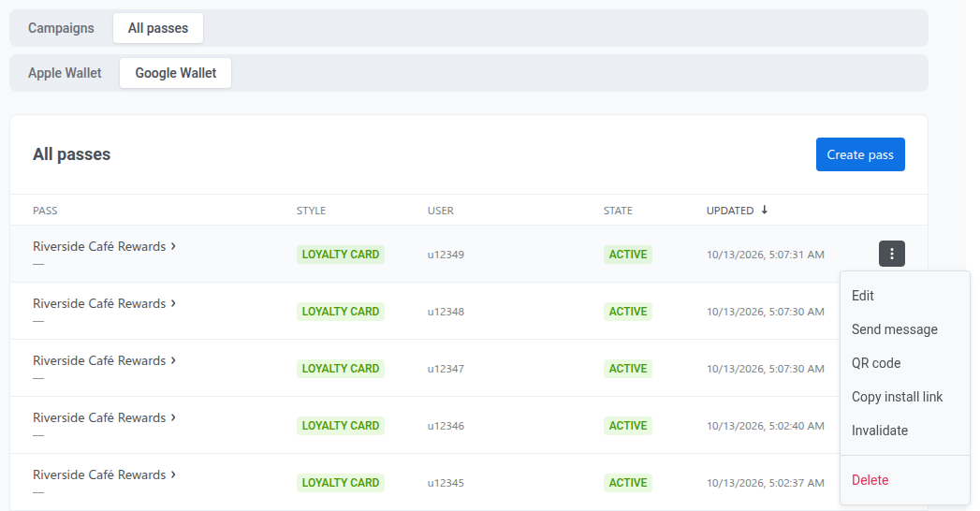
Task: Switch to the Campaigns tab
Action: coord(61,28)
